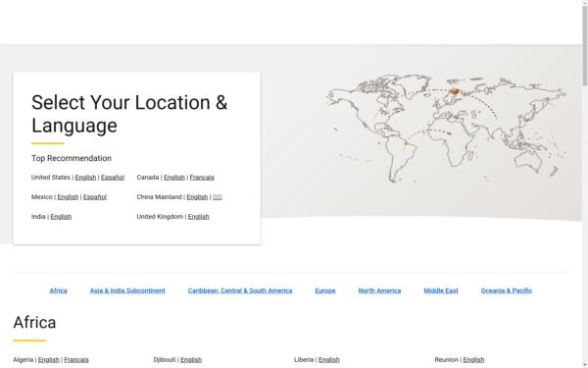Choose India English link

point(61,216)
